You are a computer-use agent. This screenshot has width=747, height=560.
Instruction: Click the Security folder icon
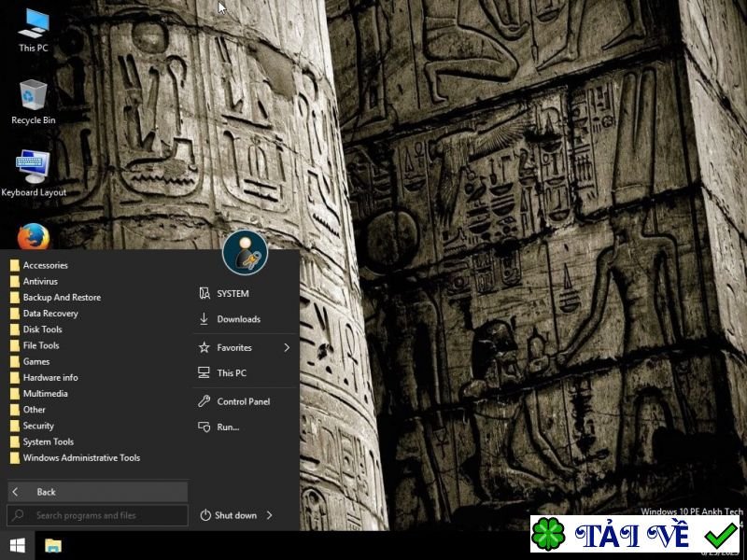tap(15, 426)
